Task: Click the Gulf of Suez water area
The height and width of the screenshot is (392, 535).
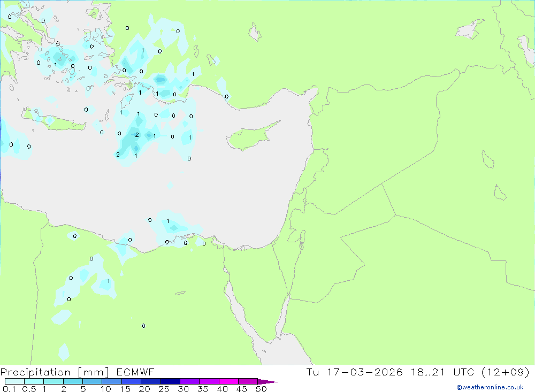Action: 239,309
